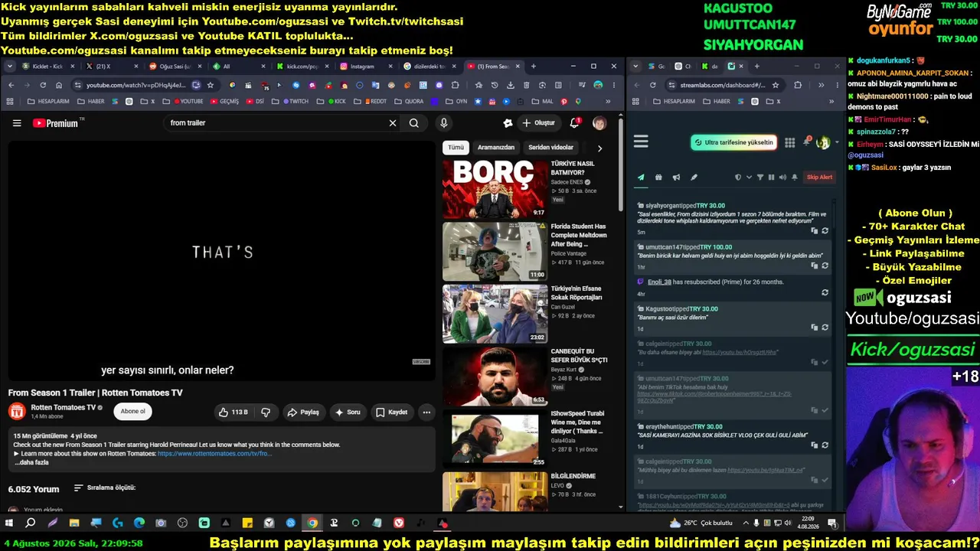
Task: Select the Tümü filter chip
Action: tap(456, 148)
